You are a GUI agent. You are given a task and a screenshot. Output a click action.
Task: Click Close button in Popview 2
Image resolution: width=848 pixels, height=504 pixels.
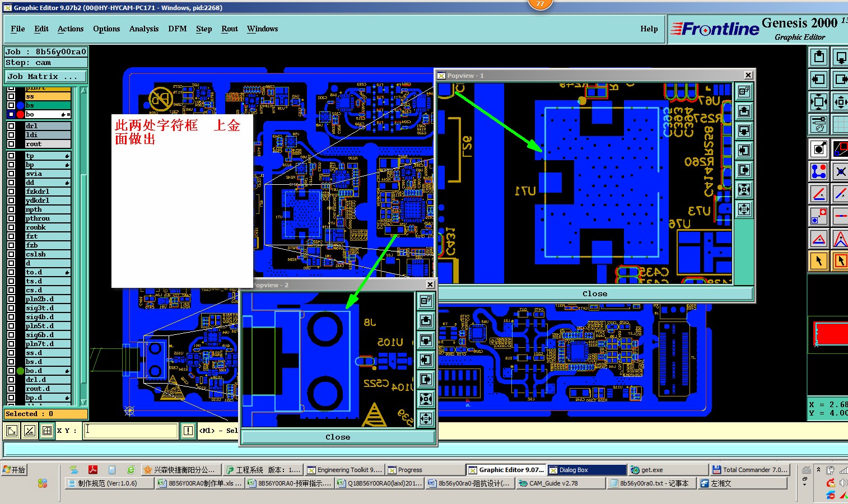point(338,437)
